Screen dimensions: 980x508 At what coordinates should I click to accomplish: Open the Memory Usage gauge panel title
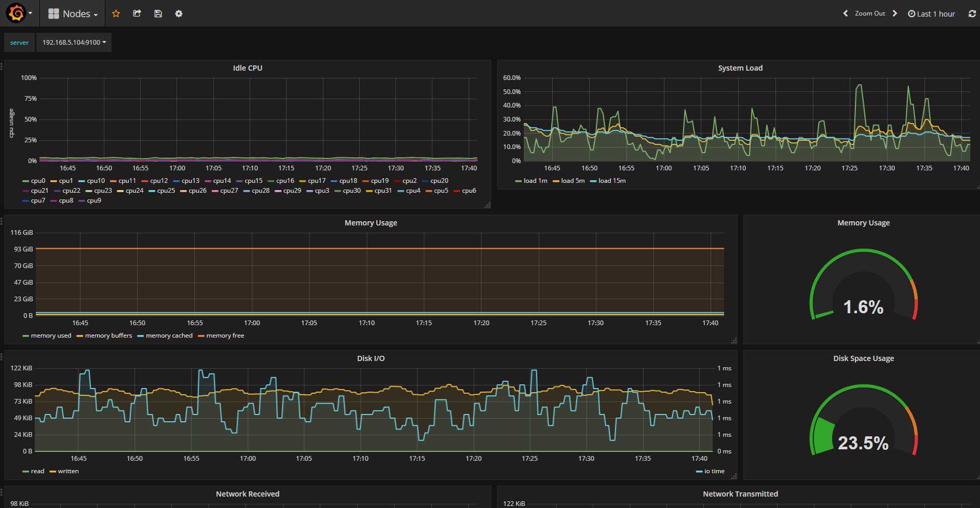point(863,223)
